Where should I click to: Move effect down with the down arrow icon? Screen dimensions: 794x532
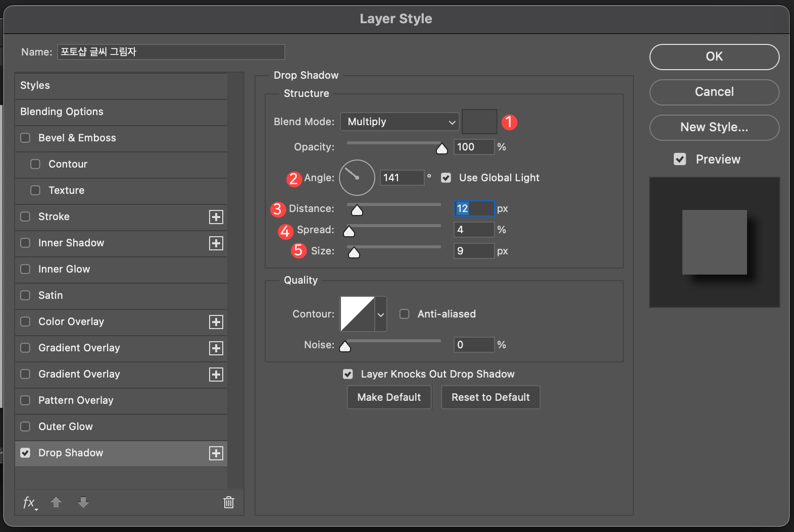[83, 502]
